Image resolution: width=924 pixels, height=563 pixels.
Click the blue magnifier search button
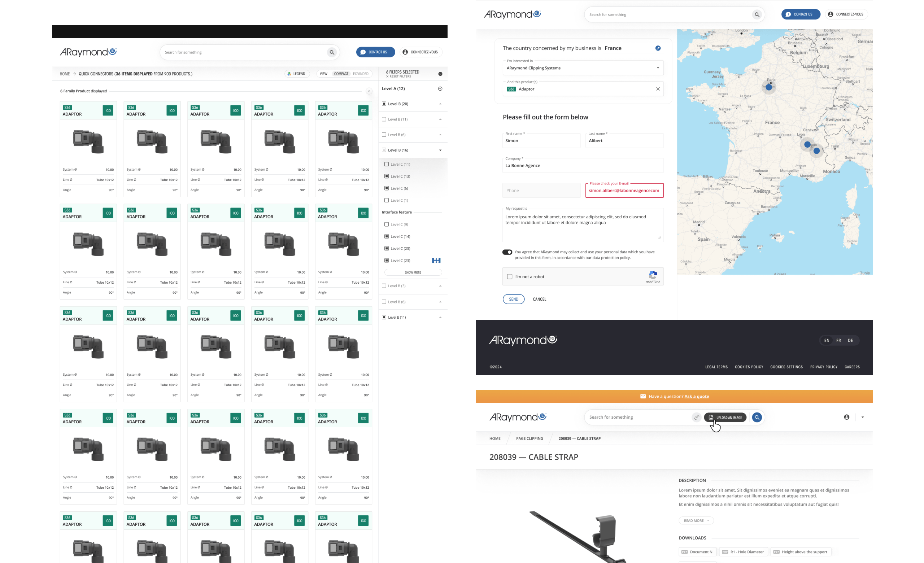(x=757, y=417)
